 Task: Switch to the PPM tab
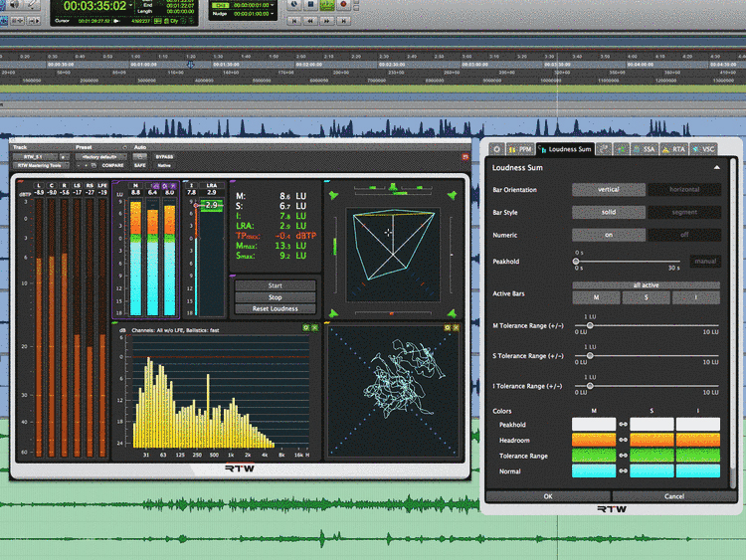click(521, 149)
